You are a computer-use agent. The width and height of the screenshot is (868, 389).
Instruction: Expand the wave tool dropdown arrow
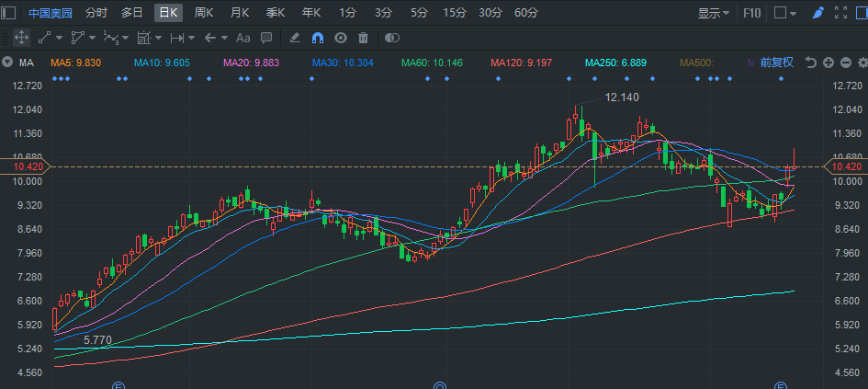tap(125, 39)
